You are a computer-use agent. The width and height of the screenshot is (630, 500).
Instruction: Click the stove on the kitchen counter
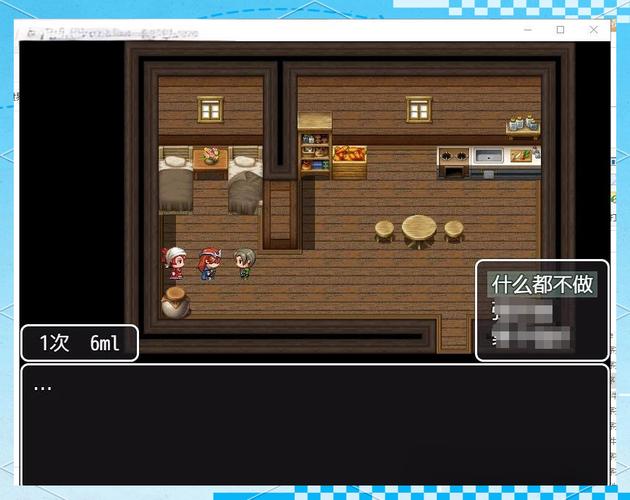point(453,160)
